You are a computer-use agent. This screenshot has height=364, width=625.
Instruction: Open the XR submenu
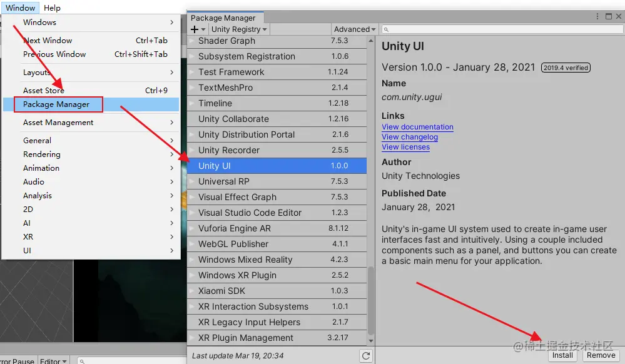[91, 237]
